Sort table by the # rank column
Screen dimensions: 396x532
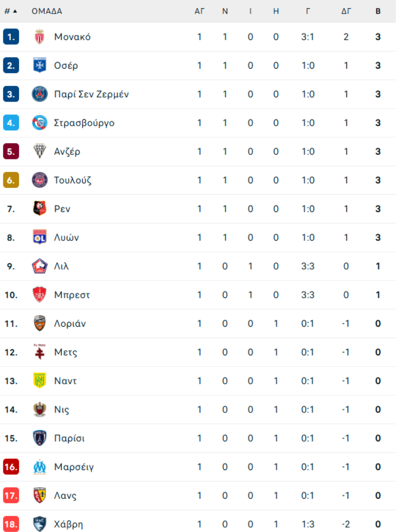(11, 11)
